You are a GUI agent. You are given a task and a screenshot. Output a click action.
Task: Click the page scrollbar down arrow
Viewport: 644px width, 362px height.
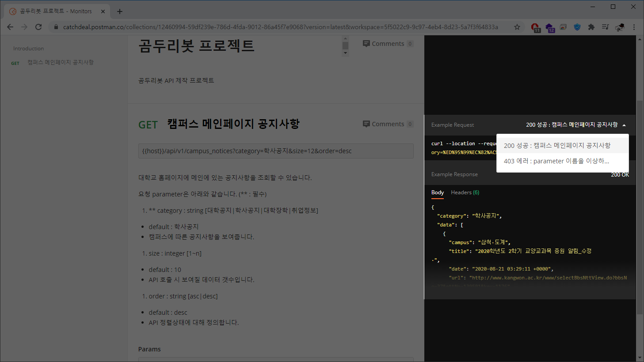(640, 358)
